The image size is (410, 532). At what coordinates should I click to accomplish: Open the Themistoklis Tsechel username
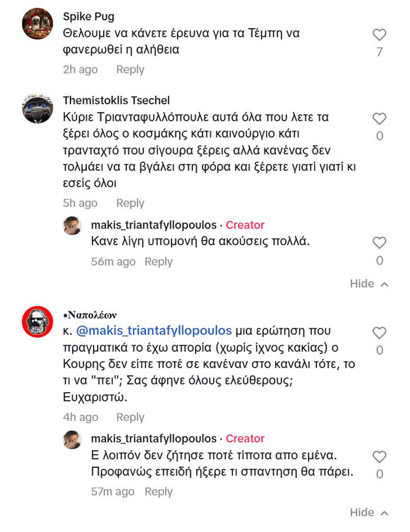(x=116, y=100)
